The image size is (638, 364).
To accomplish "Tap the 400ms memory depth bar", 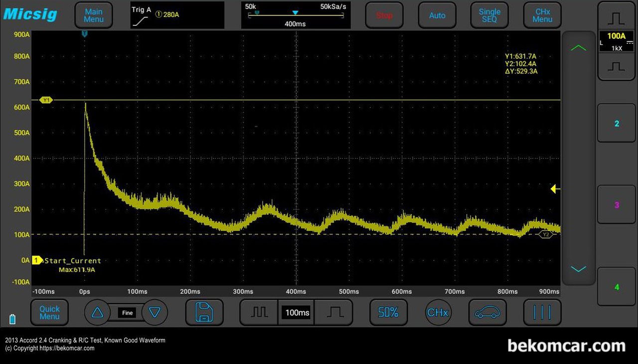I will pos(296,15).
